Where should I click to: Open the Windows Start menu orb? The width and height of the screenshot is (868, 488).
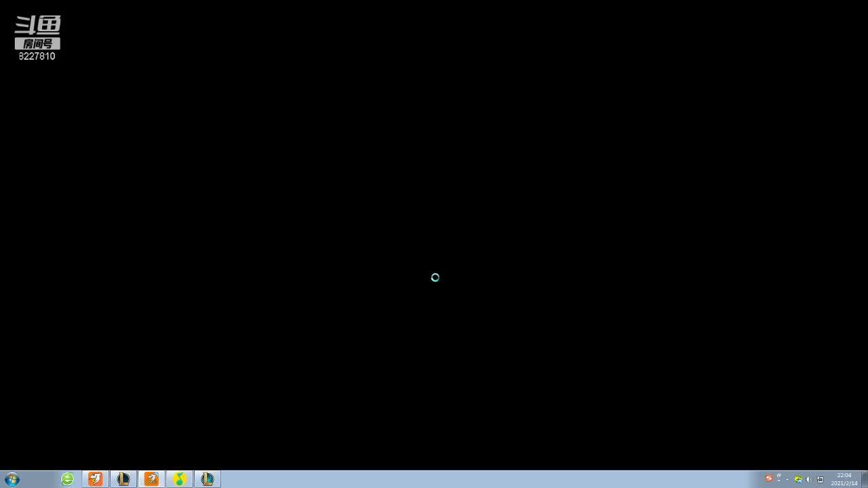[x=12, y=479]
